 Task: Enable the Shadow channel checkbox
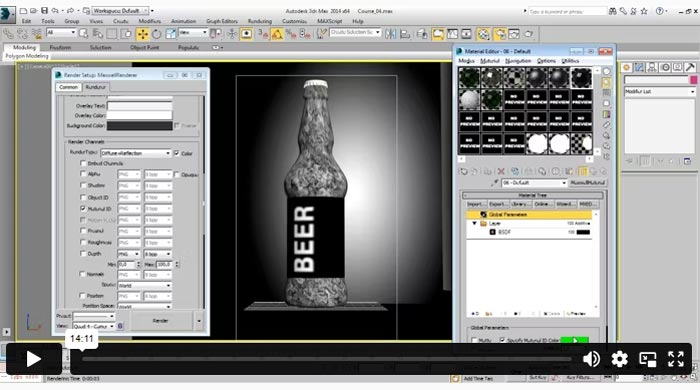(x=83, y=185)
